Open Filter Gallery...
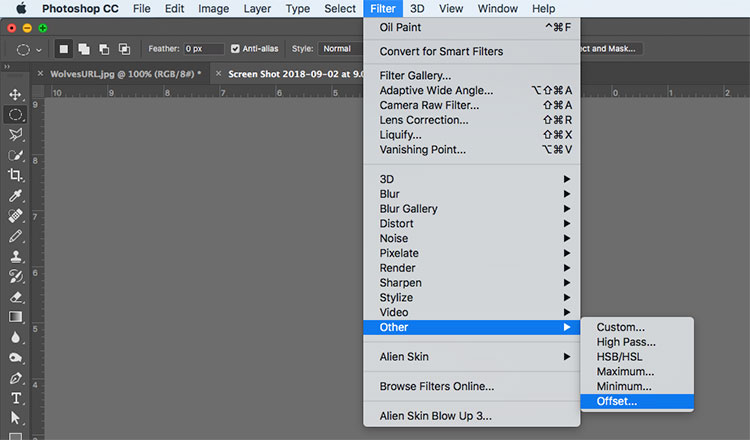The image size is (750, 440). pyautogui.click(x=472, y=76)
